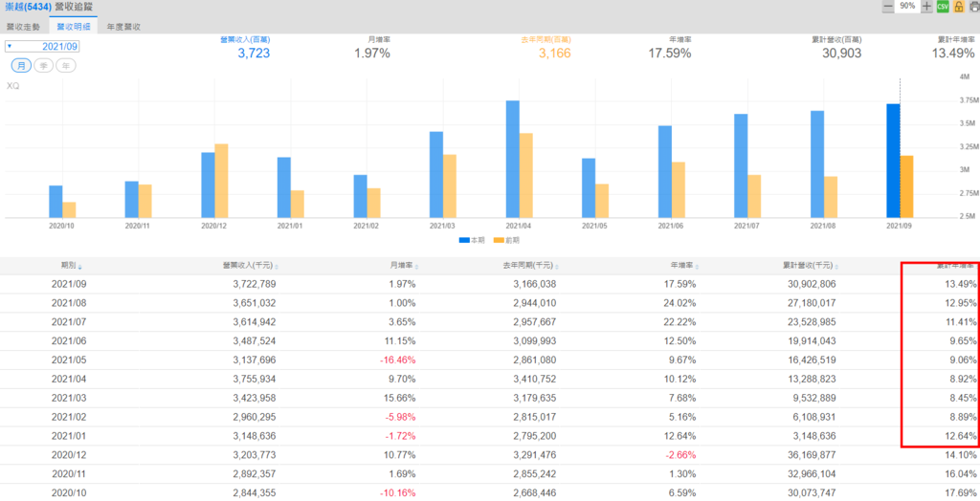Select the 2020/12 table row period
Screen dimensions: 980x501
click(x=69, y=455)
